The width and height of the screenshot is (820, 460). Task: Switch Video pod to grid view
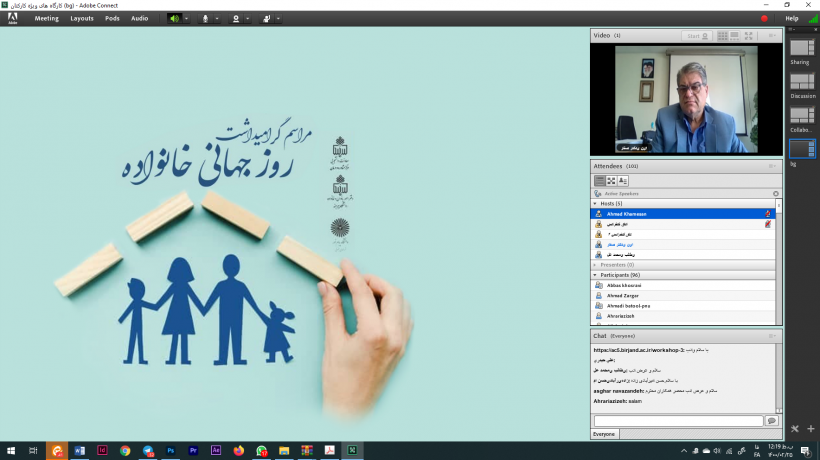[722, 36]
